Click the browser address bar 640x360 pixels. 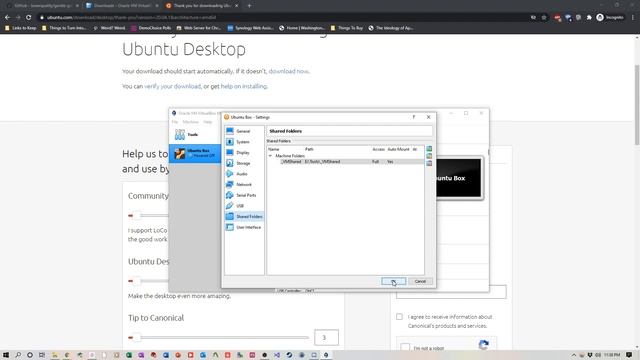pyautogui.click(x=282, y=18)
